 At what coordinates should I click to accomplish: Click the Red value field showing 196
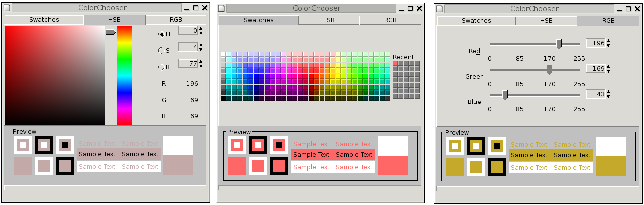(x=595, y=44)
